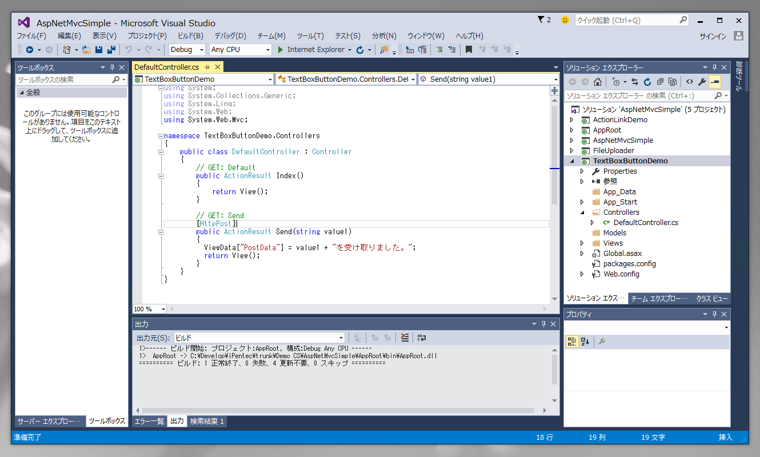Toggle pin on the Solution Explorer panel
This screenshot has height=457, width=760.
[714, 67]
